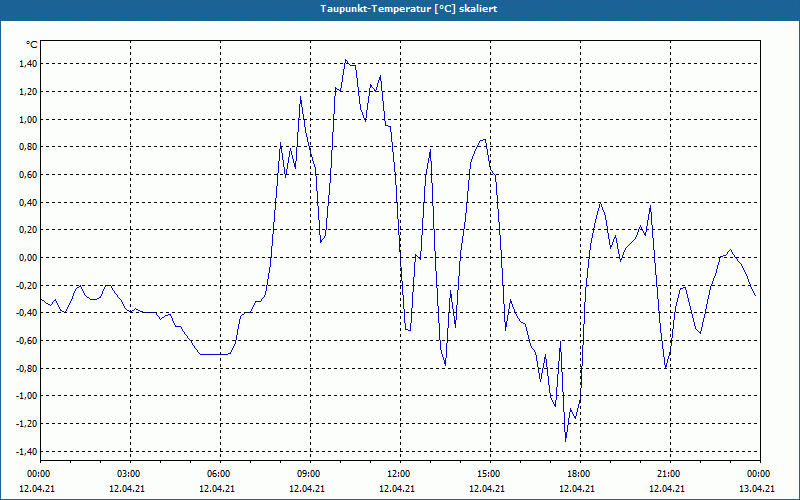Click the 0,00 y-axis label
This screenshot has width=800, height=500.
28,258
